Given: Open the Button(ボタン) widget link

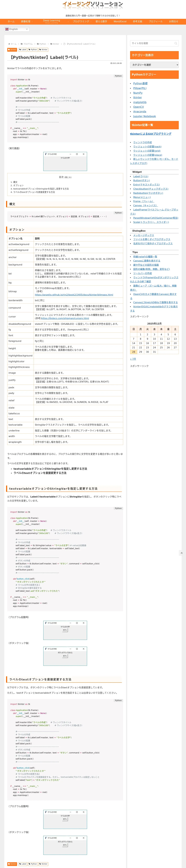Looking at the screenshot, I should tap(141, 180).
